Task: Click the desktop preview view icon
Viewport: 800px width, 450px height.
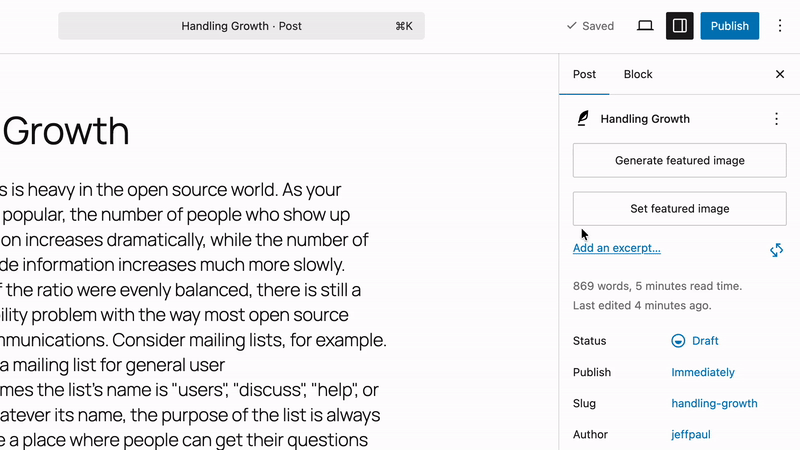Action: click(645, 26)
